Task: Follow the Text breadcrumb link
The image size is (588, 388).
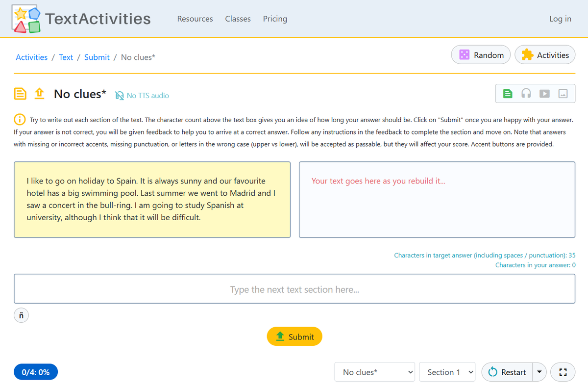Action: coord(66,57)
